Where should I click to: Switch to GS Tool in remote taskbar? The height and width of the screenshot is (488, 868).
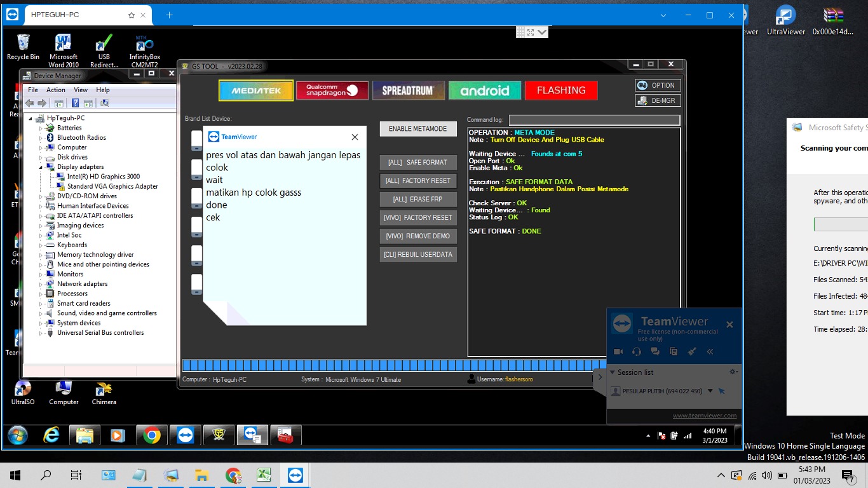pos(219,435)
